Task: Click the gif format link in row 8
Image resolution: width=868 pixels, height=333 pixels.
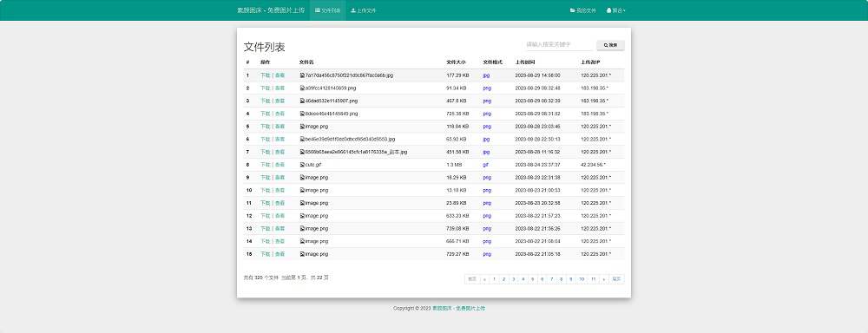Action: point(485,165)
